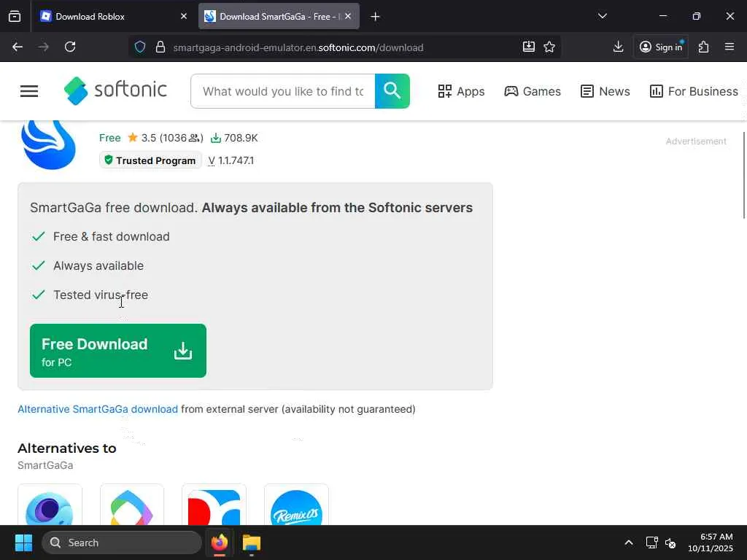View site security padlock information
Screen dimensions: 747x560
160,47
